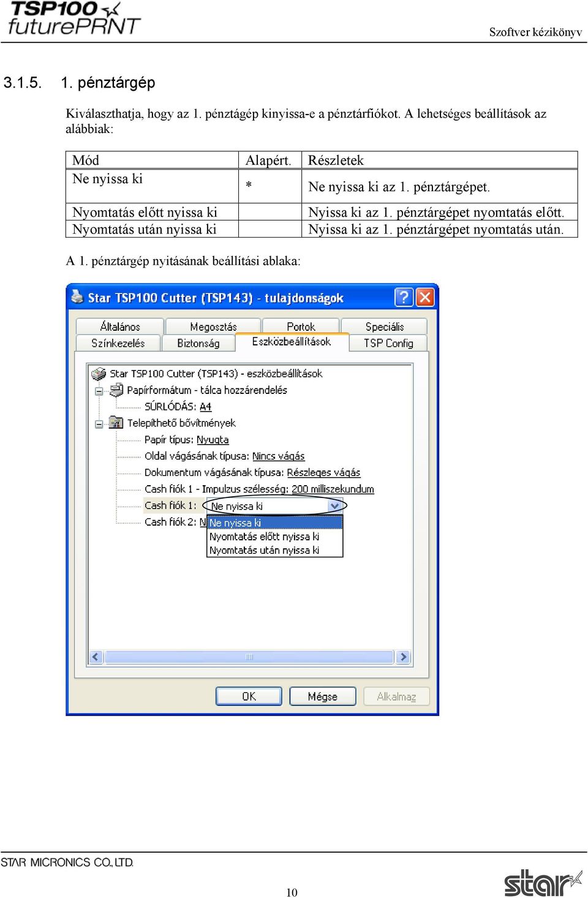The width and height of the screenshot is (588, 898).
Task: Select the Cash fiók 2 row
Action: click(x=175, y=522)
